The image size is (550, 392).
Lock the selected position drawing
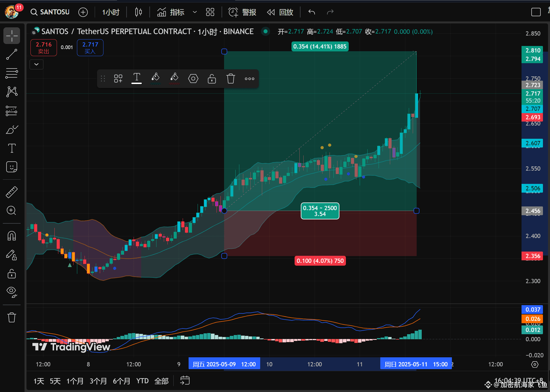(212, 79)
